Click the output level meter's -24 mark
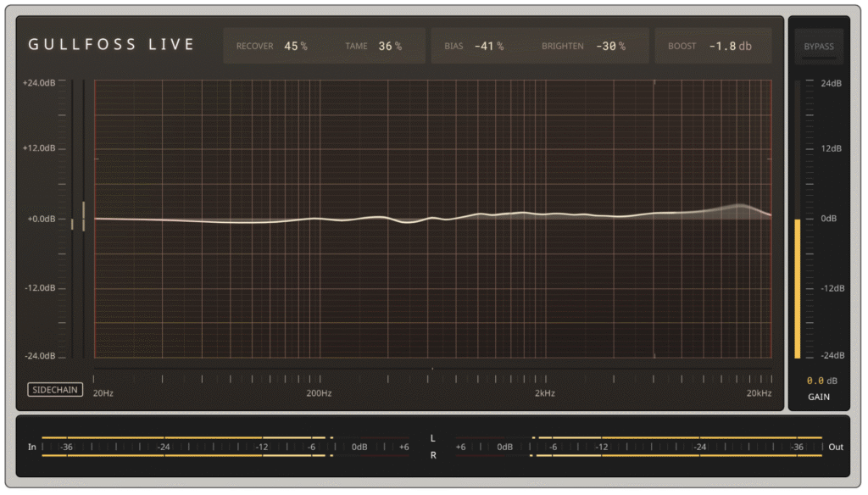 point(699,447)
